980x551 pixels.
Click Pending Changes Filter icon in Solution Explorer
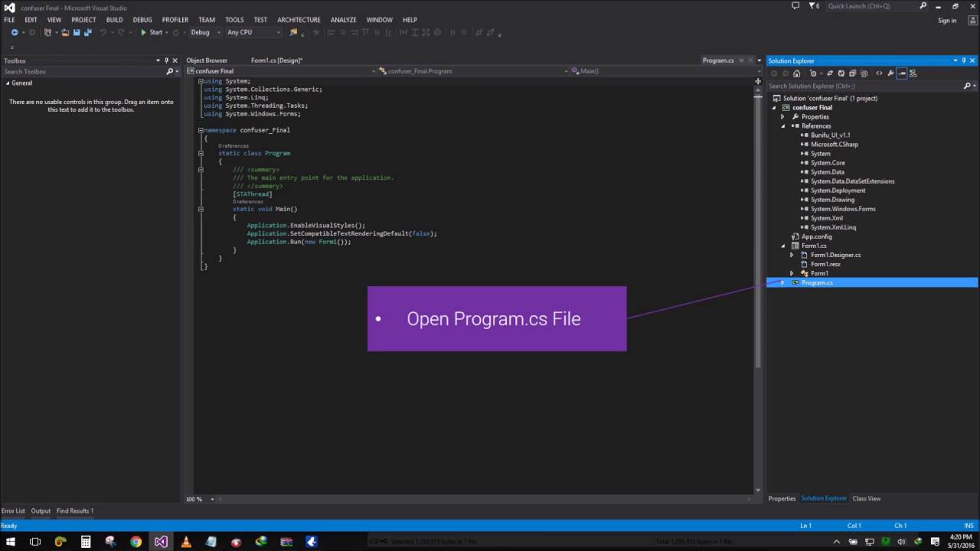pos(813,73)
